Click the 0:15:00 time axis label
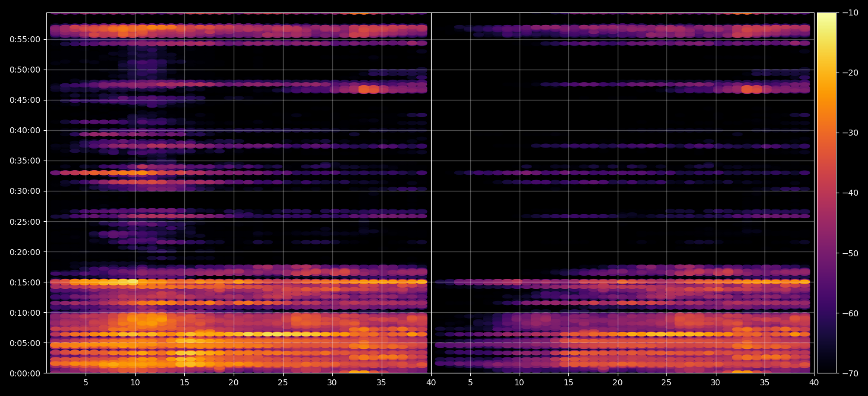868x396 pixels. [25, 282]
